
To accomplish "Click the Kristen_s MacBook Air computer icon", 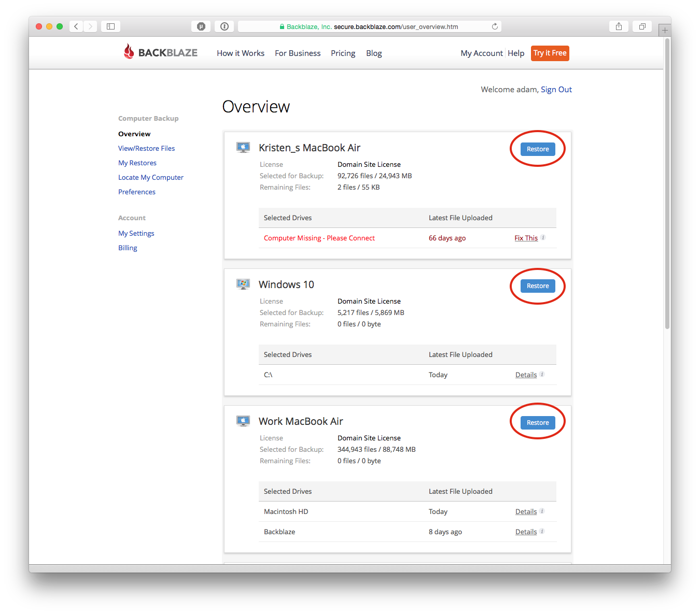I will pyautogui.click(x=243, y=148).
